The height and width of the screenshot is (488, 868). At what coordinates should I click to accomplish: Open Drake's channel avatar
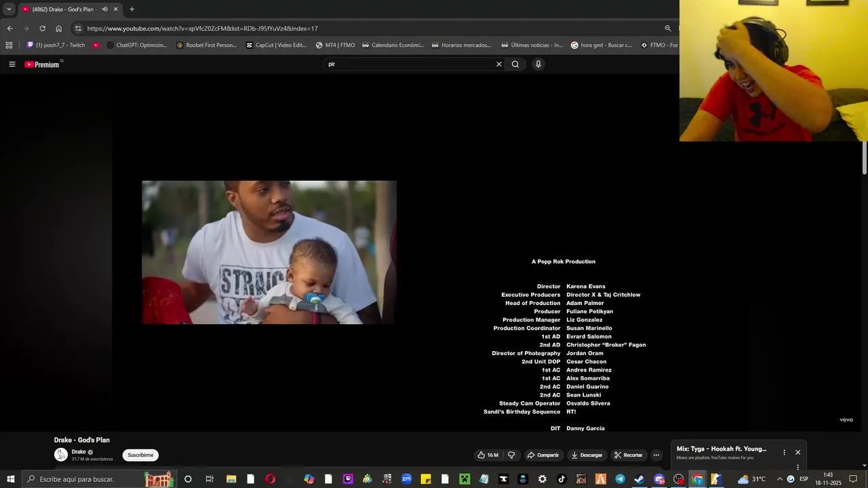tap(61, 455)
